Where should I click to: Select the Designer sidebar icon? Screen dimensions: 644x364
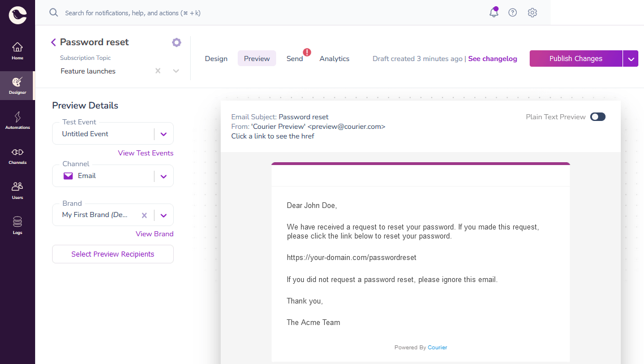point(18,86)
